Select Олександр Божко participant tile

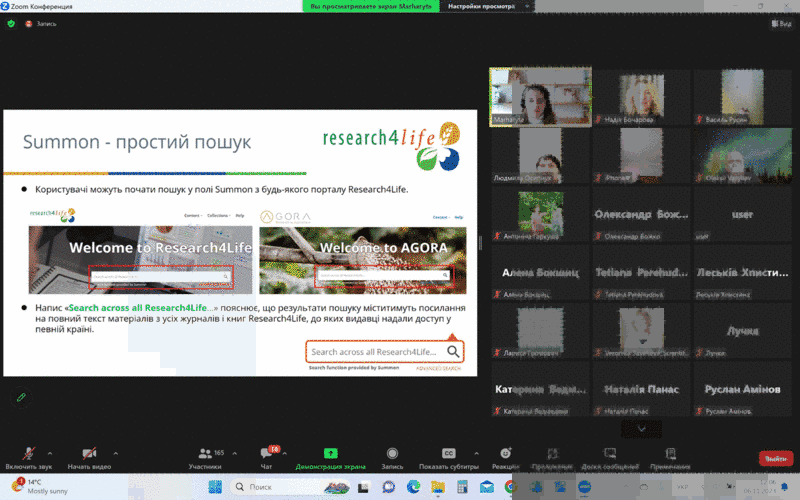tap(641, 214)
